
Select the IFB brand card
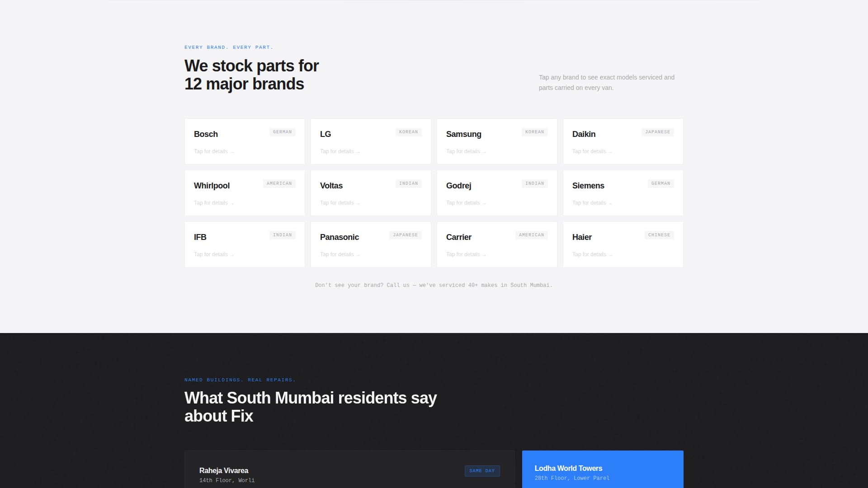pos(245,244)
